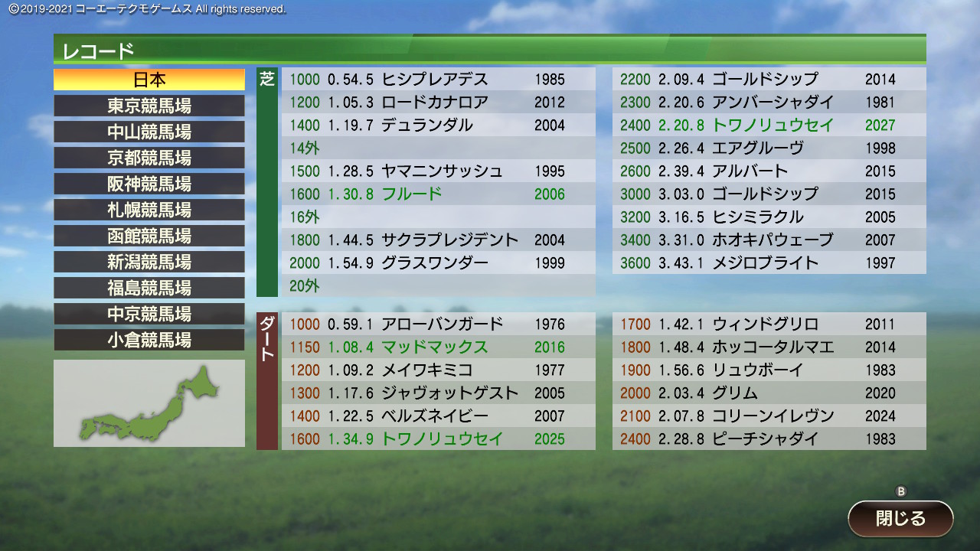
Task: Click the Japan map thumbnail
Action: point(149,403)
